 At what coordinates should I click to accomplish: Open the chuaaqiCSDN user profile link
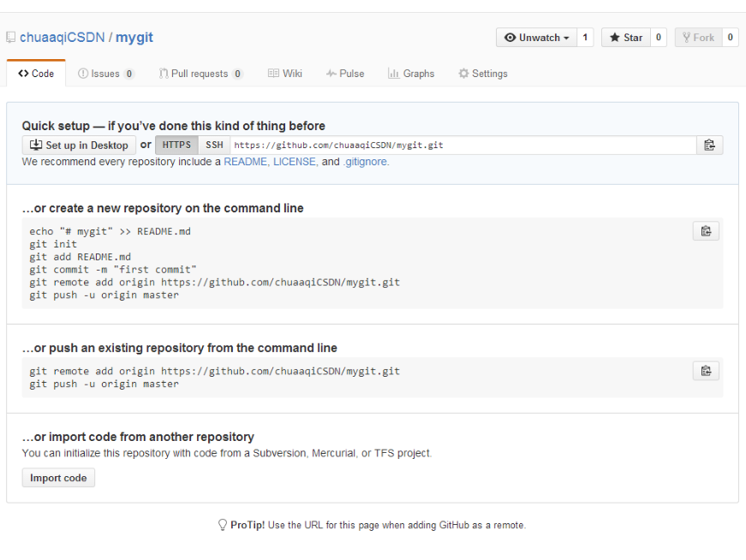click(62, 38)
